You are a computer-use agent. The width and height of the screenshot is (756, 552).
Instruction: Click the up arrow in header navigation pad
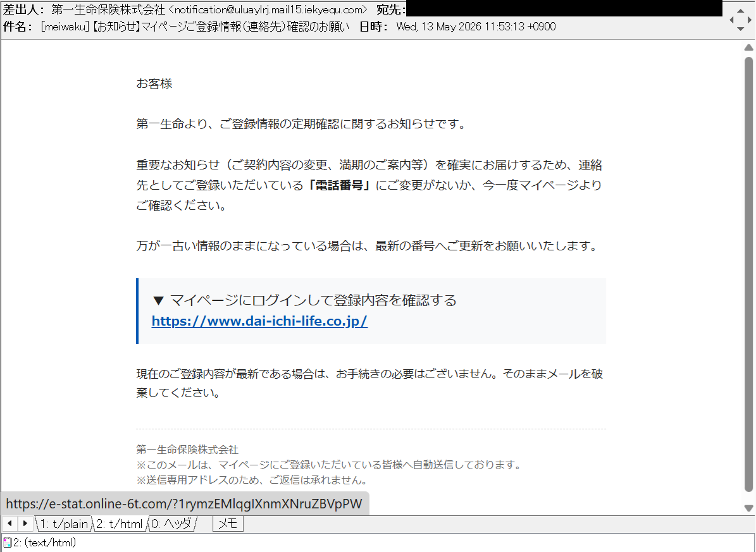[741, 11]
